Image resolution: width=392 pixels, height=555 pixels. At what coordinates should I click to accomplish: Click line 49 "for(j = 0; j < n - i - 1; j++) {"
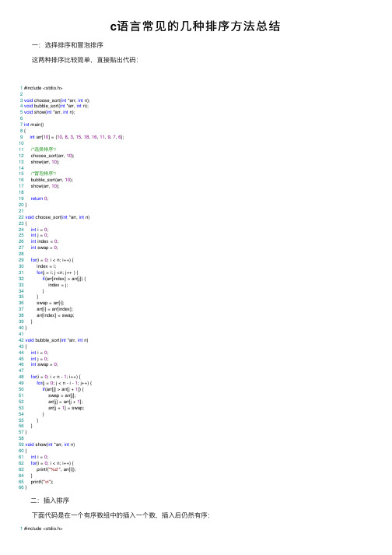pyautogui.click(x=64, y=383)
